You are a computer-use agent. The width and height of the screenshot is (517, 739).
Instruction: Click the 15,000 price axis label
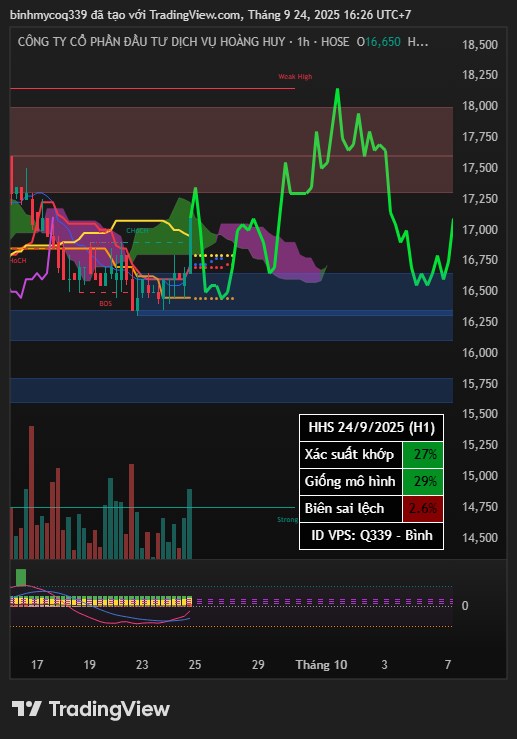click(480, 476)
